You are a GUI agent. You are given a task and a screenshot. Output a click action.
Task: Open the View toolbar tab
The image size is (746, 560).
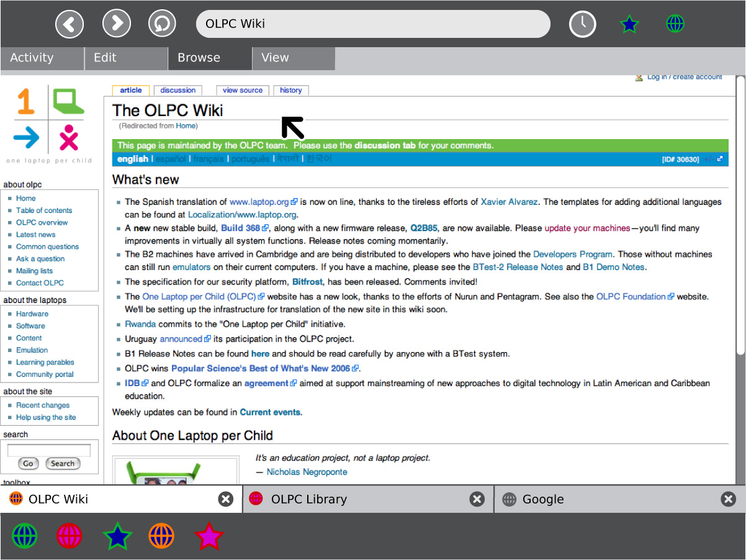(293, 58)
